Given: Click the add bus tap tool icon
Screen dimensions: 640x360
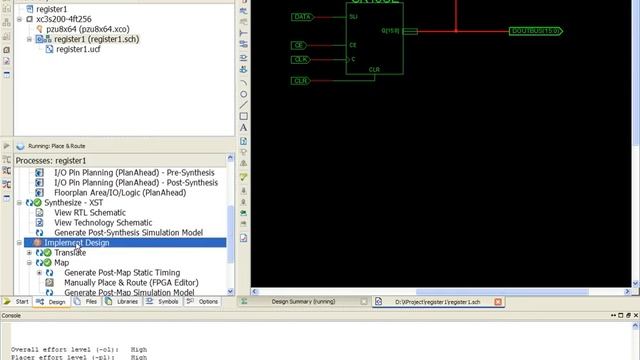Looking at the screenshot, I should pos(244,33).
